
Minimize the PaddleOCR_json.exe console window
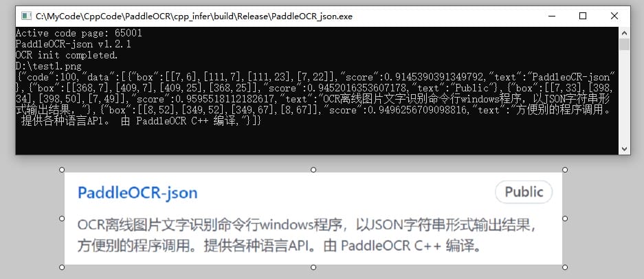[x=552, y=16]
